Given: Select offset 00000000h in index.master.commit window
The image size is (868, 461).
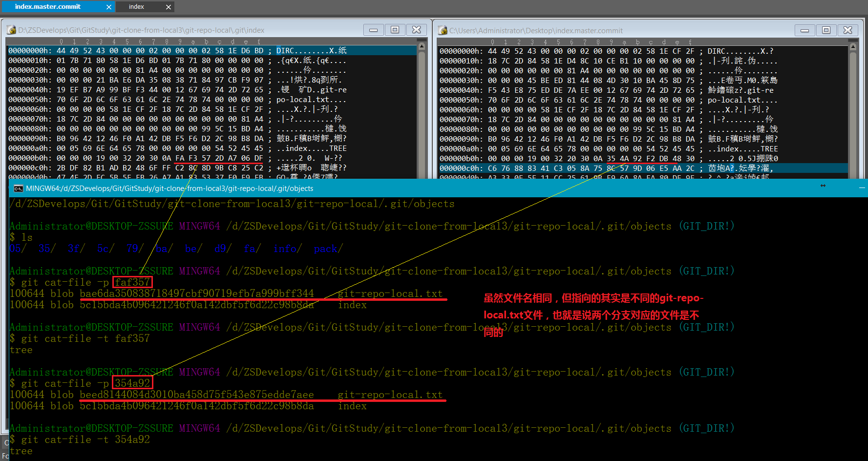Looking at the screenshot, I should [461, 51].
